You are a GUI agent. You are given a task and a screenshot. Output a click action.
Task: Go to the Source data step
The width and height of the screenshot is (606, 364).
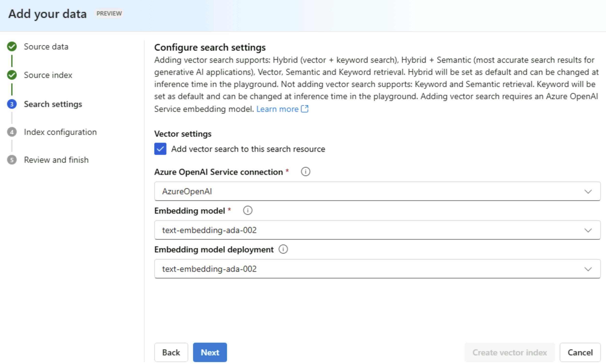pos(46,46)
